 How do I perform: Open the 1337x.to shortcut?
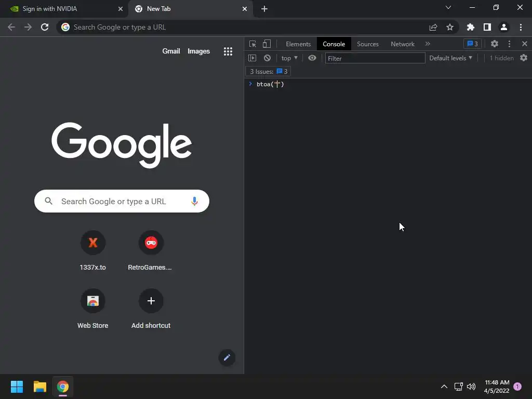92,251
